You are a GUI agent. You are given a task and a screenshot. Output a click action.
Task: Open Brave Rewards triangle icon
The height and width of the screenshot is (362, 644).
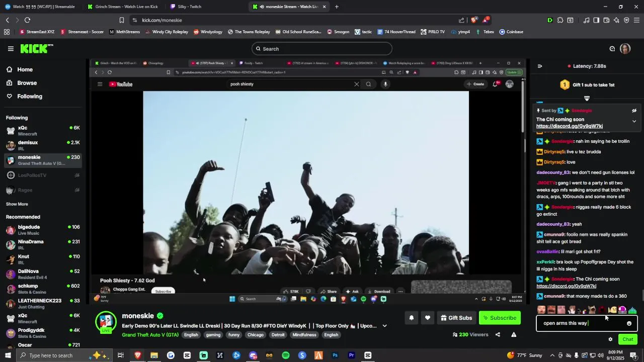click(486, 20)
